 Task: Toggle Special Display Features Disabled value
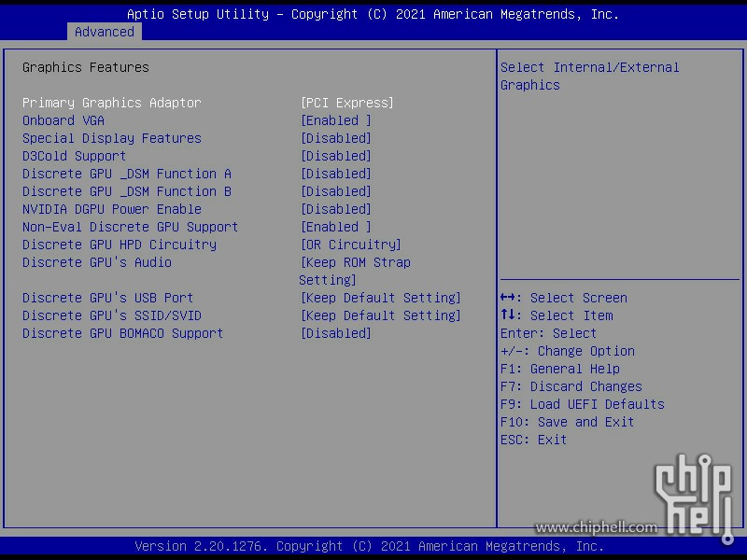click(x=336, y=138)
